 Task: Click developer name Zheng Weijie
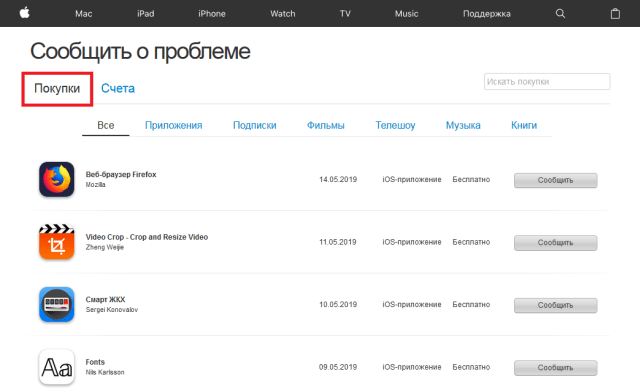(104, 247)
